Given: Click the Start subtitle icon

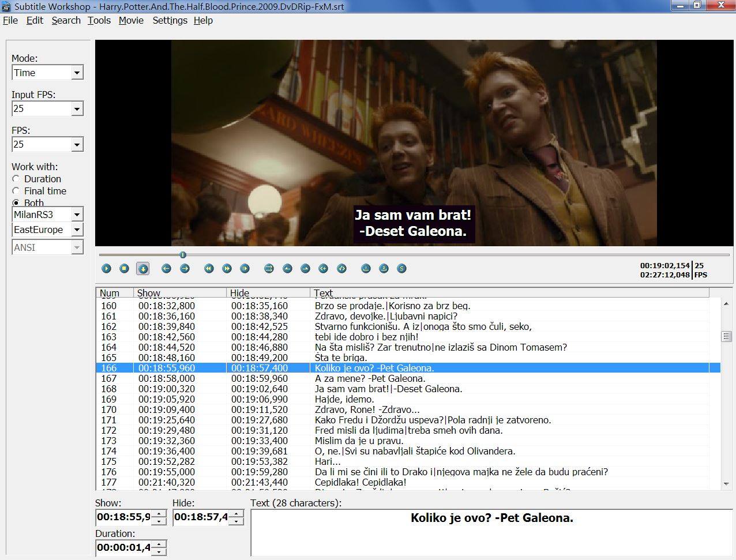Looking at the screenshot, I should tap(323, 268).
